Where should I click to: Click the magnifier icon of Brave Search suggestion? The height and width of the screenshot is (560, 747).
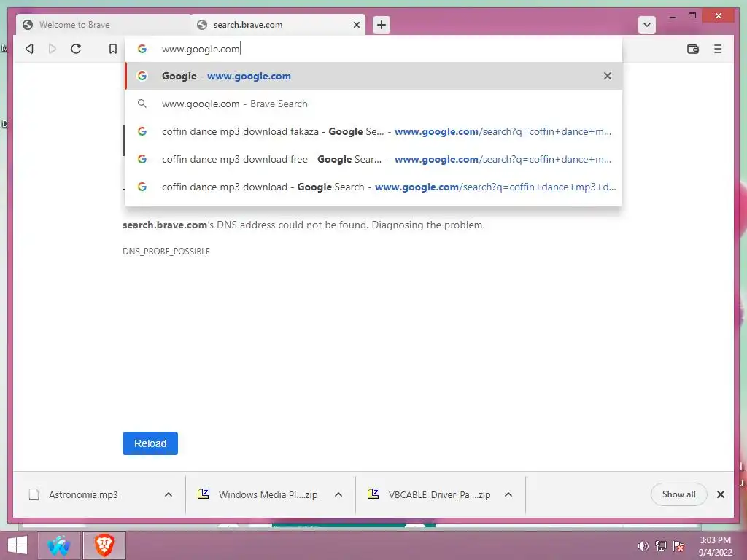[x=142, y=104]
